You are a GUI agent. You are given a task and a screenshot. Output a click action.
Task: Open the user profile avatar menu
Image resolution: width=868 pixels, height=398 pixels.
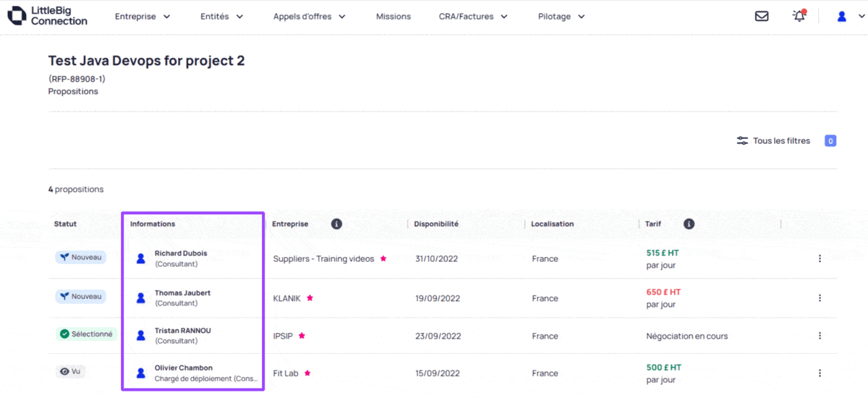(x=842, y=16)
